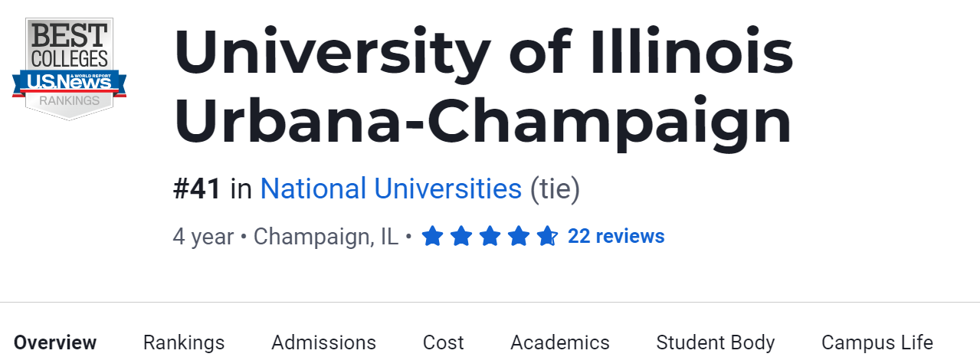View the Academics tab
Viewport: 980px width, 357px height.
tap(560, 342)
